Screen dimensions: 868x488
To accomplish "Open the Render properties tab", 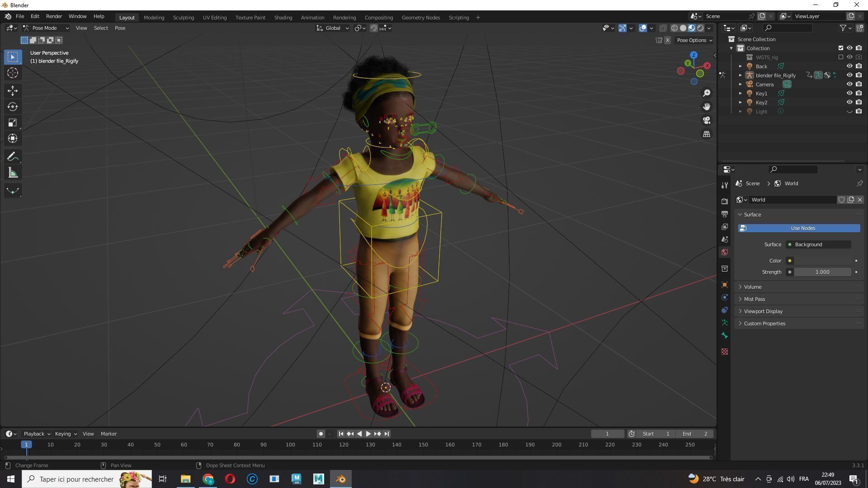I will click(725, 201).
